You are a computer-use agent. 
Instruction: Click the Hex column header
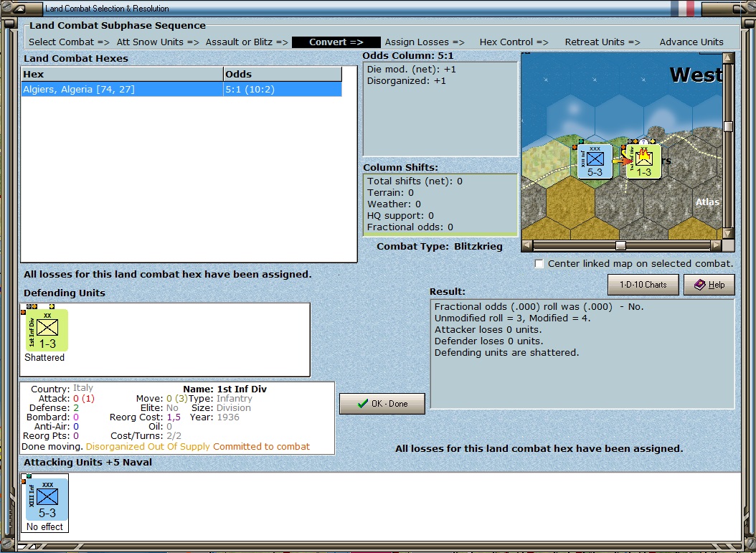coord(122,75)
